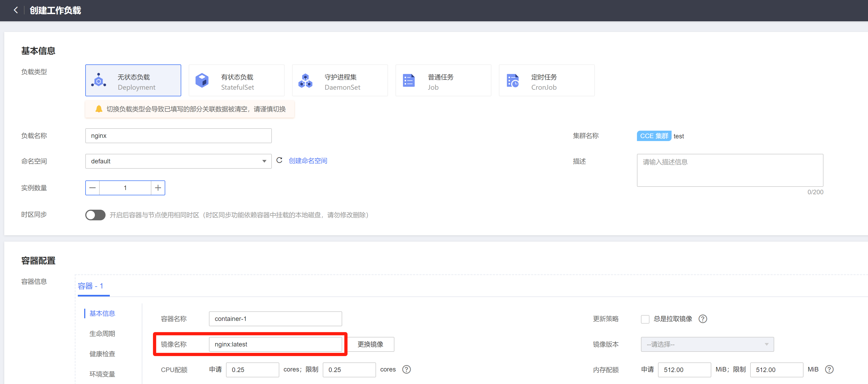The image size is (868, 384).
Task: Click the 创建命名空间 link
Action: tap(308, 160)
